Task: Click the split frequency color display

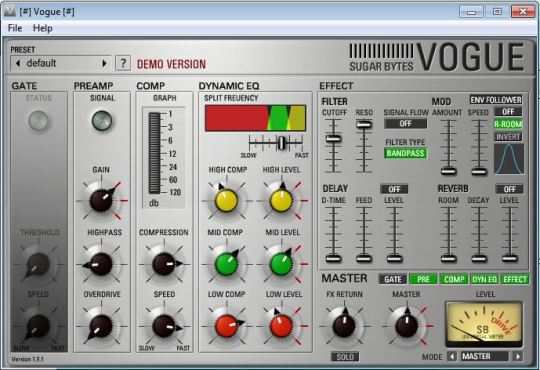Action: click(255, 118)
